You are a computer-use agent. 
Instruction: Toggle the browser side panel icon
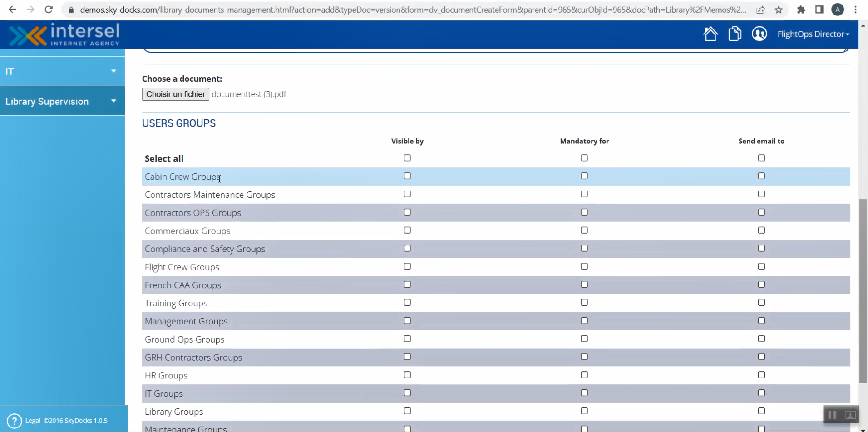click(x=819, y=10)
